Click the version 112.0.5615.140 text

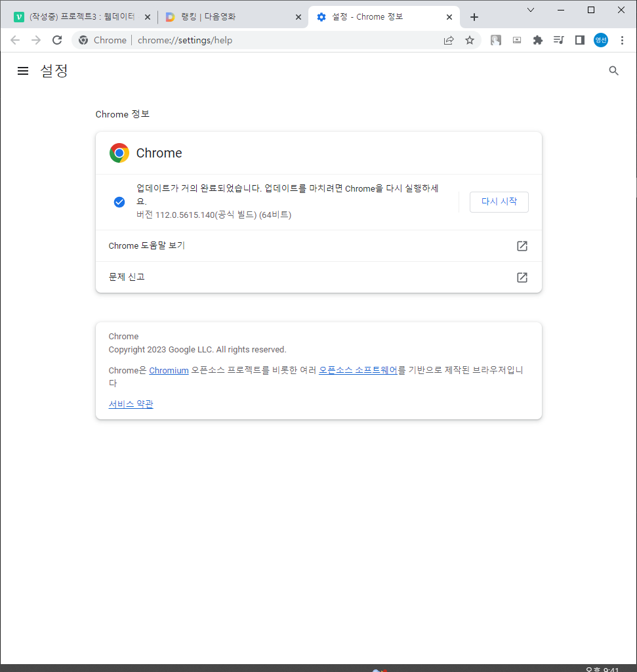(214, 215)
